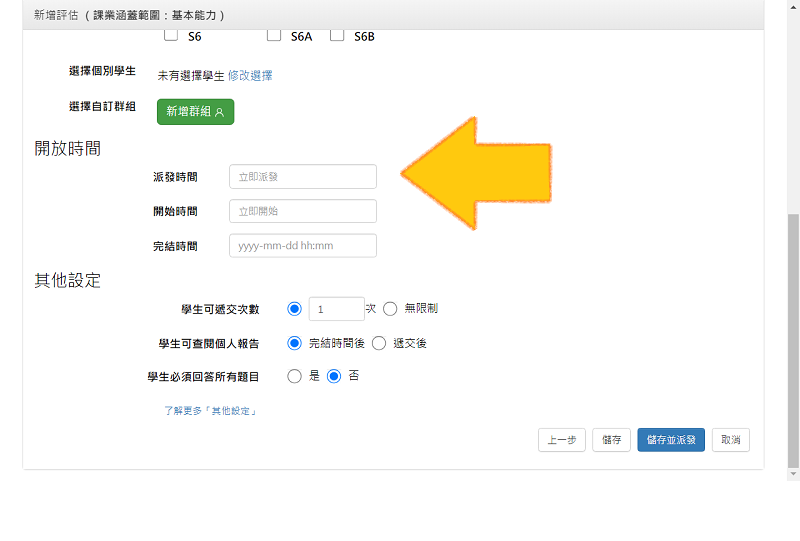Image resolution: width=800 pixels, height=541 pixels.
Task: Tick the S6B class checkbox
Action: pos(337,36)
